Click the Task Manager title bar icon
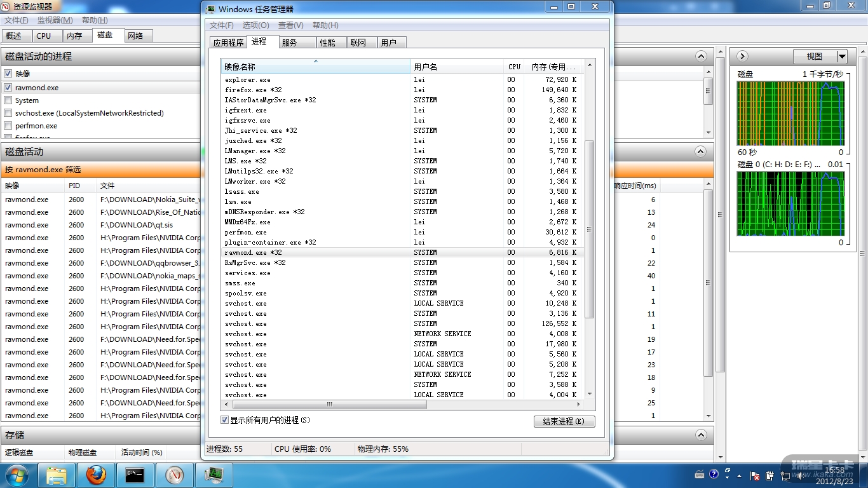This screenshot has height=488, width=868. [211, 10]
